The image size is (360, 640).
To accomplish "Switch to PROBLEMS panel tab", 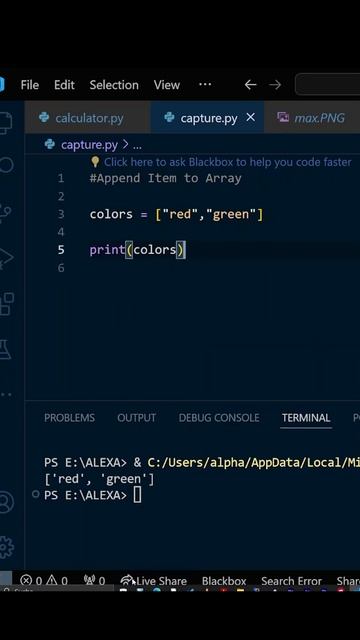I will (x=69, y=418).
